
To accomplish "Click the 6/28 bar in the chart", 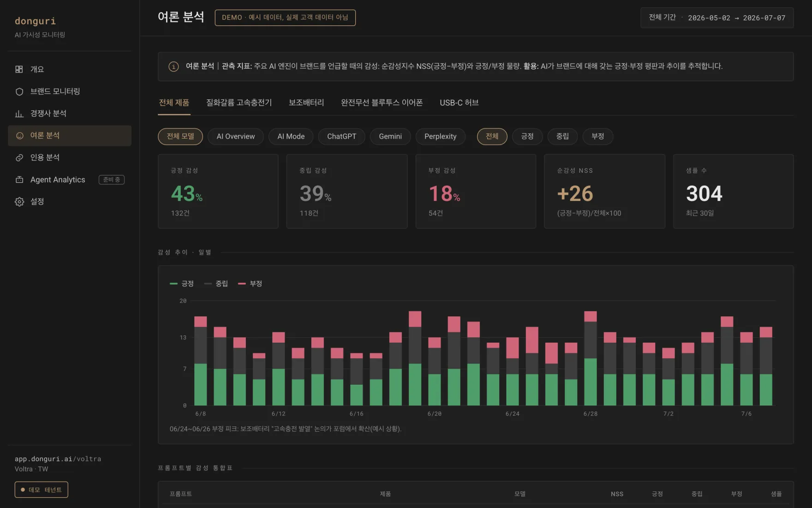I will (x=591, y=358).
